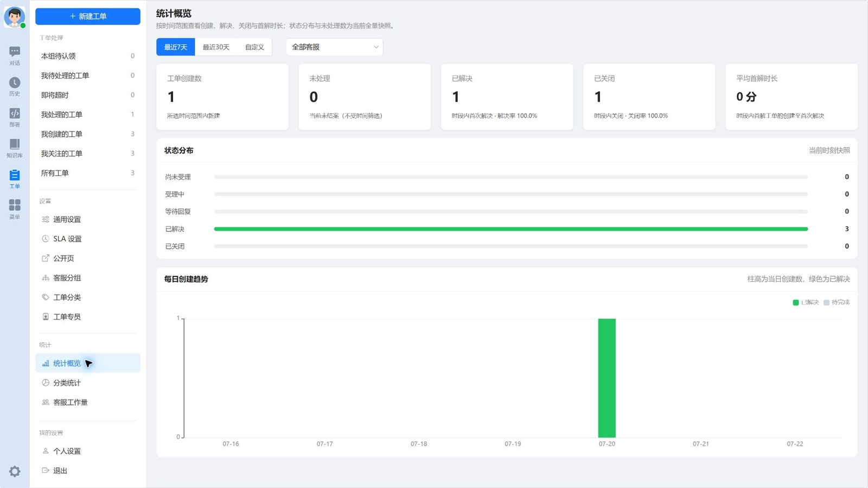This screenshot has width=868, height=488.
Task: Click the green 已解决 status bar
Action: coord(511,229)
